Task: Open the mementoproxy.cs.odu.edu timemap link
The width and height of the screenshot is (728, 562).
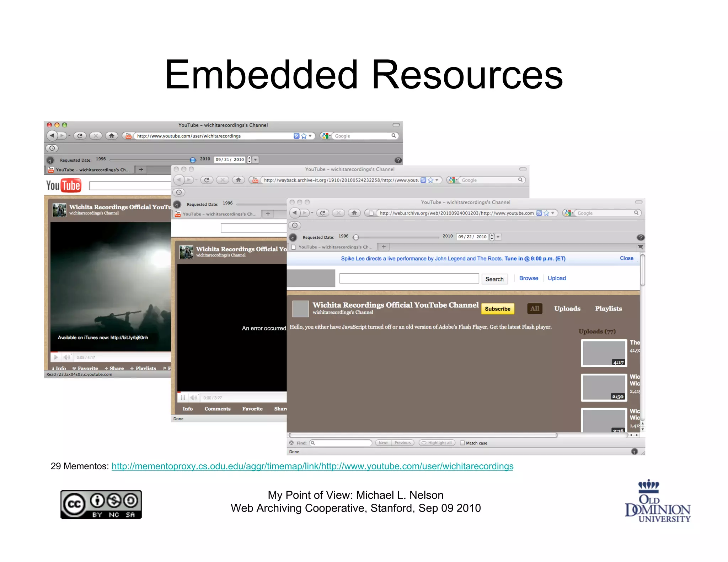Action: pos(312,466)
